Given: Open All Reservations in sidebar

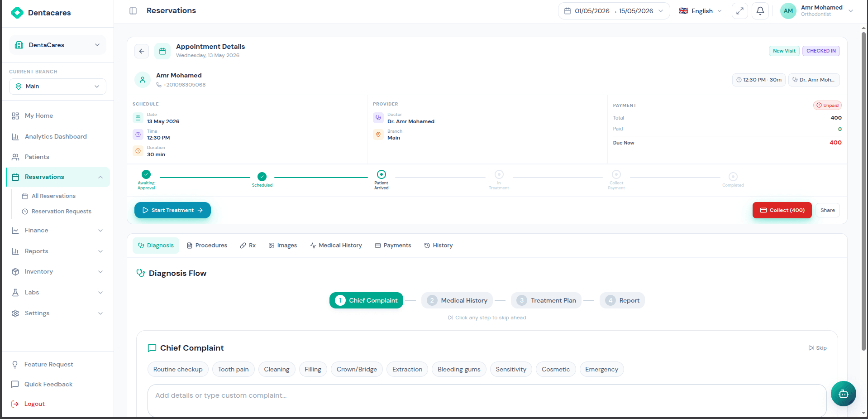Looking at the screenshot, I should point(53,196).
